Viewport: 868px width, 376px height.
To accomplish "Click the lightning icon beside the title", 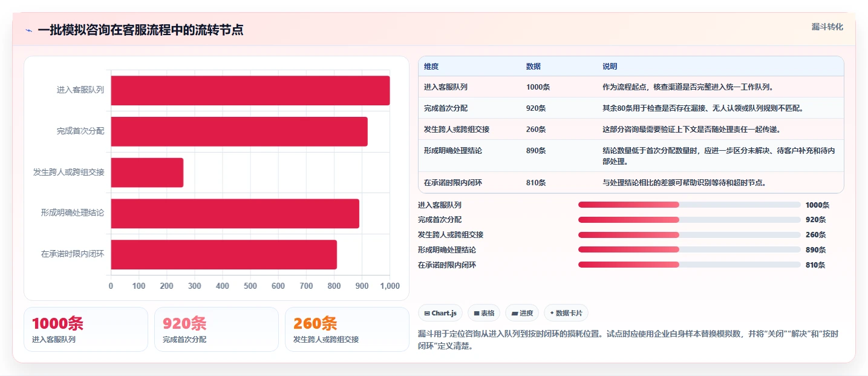I will pos(28,30).
